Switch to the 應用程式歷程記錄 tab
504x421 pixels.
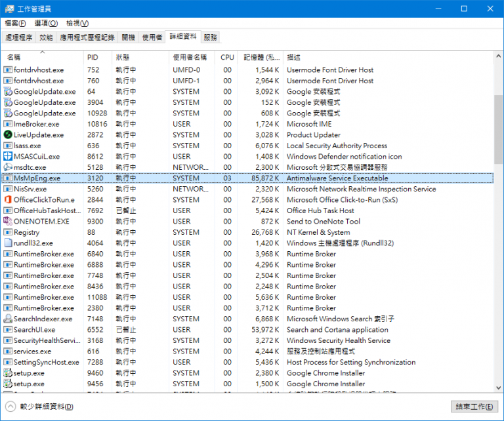pos(87,37)
